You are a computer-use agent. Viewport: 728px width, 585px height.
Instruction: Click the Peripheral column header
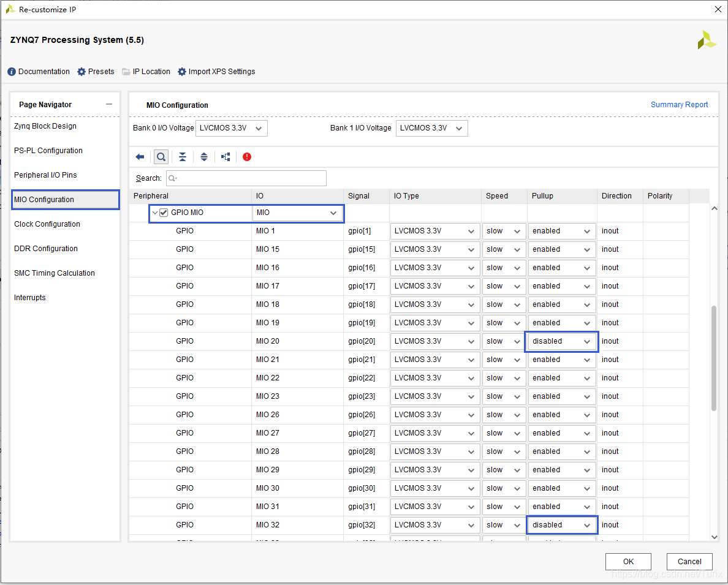click(191, 196)
